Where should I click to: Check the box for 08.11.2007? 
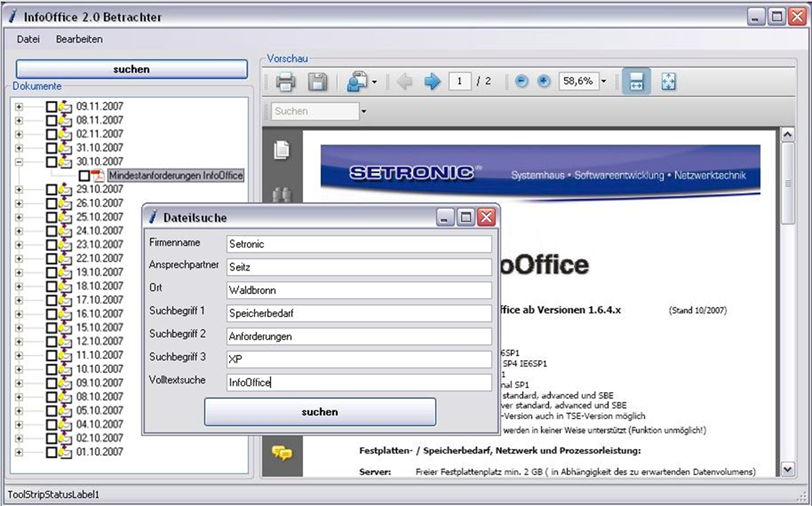(x=51, y=120)
